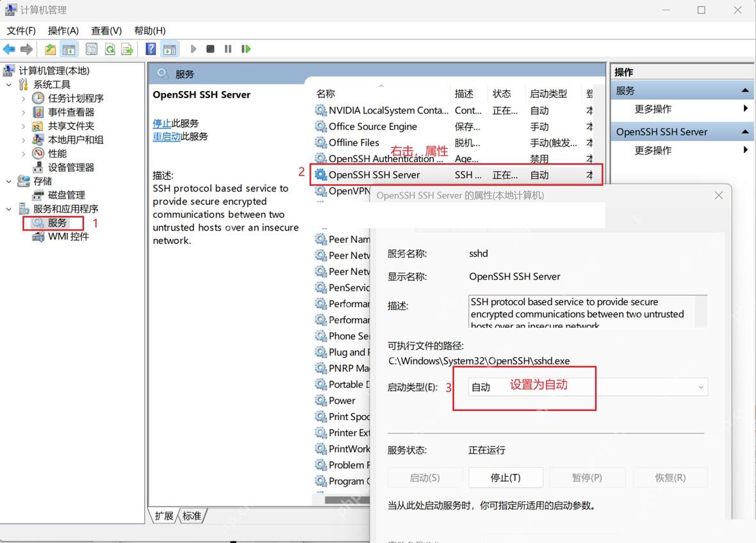Expand the 性能 tree node
This screenshot has height=543, width=756.
[x=23, y=154]
